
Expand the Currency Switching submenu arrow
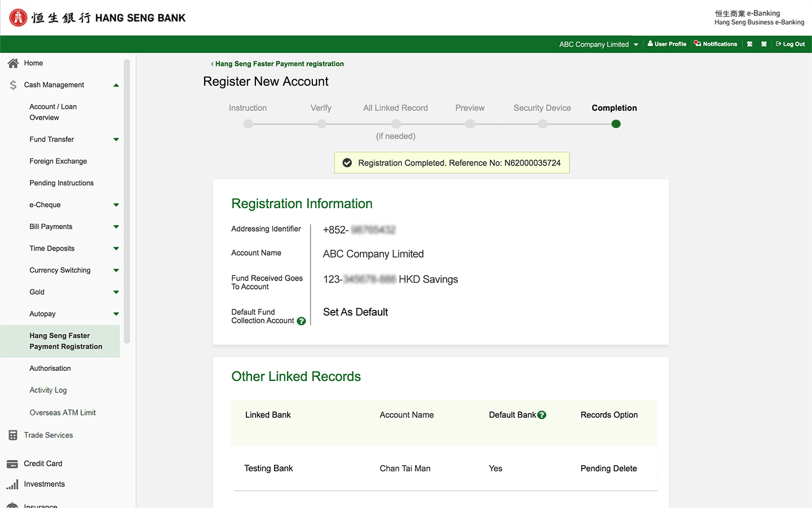click(x=116, y=270)
